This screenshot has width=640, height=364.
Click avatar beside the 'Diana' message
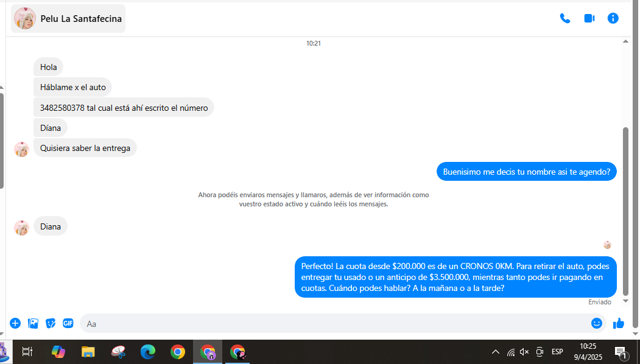click(22, 228)
